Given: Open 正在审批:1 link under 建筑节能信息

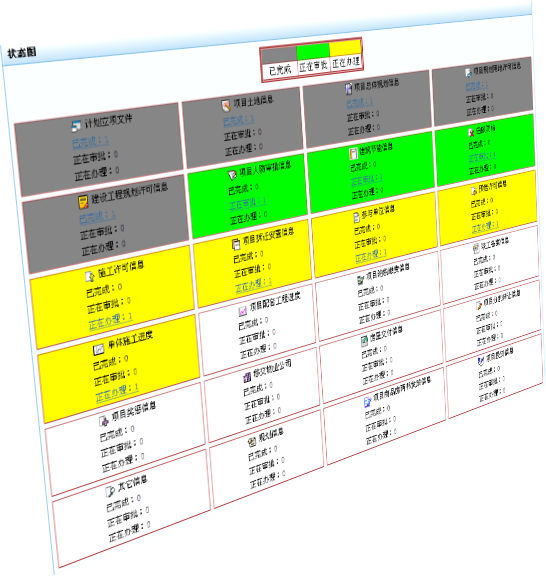Looking at the screenshot, I should [x=367, y=180].
